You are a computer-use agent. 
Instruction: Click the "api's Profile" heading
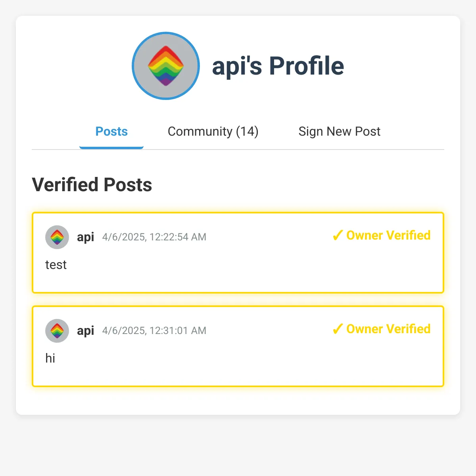(x=278, y=66)
